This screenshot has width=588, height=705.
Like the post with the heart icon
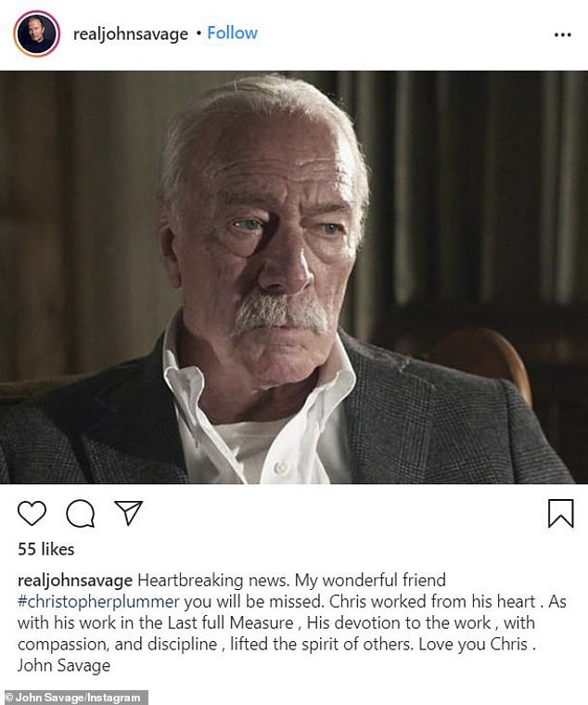pyautogui.click(x=32, y=514)
